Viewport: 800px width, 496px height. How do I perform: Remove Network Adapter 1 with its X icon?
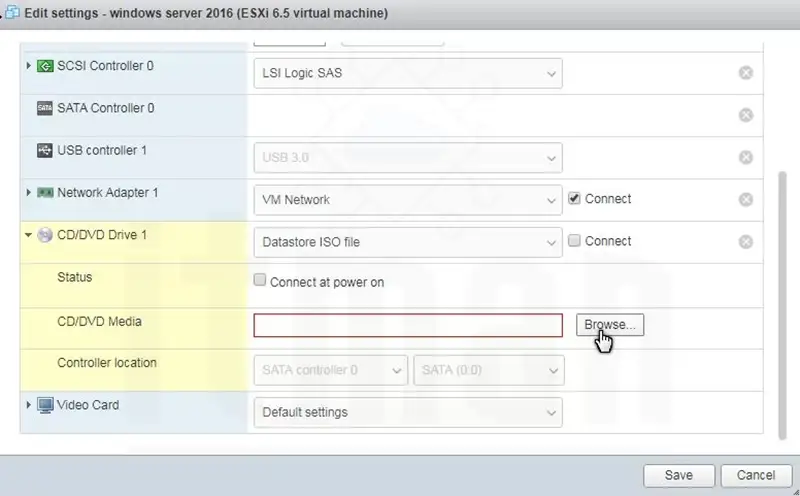click(x=745, y=200)
